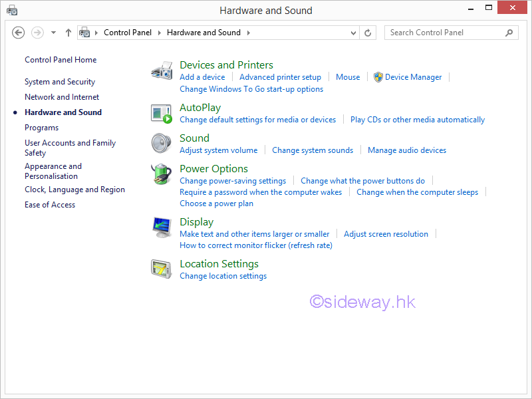Click the Refresh button in address bar
The image size is (532, 399).
coord(368,33)
